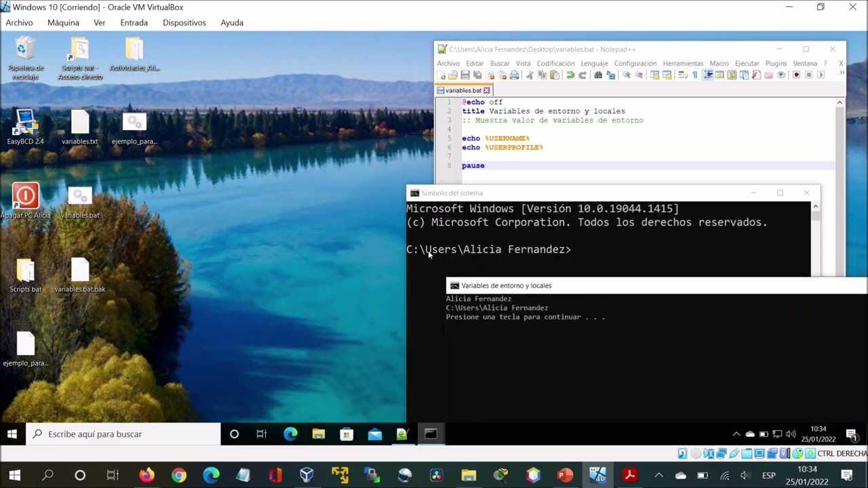Click guest Windows Start button
The width and height of the screenshot is (868, 488).
click(x=12, y=434)
